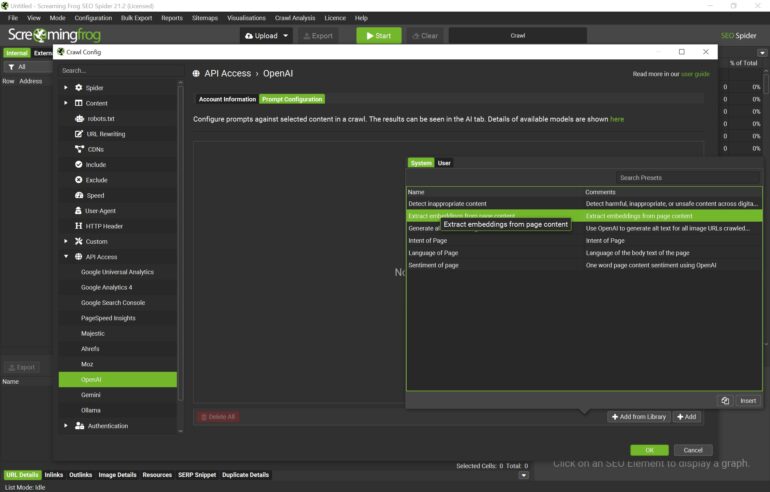Click the Spider gear icon in config tree

pyautogui.click(x=79, y=87)
